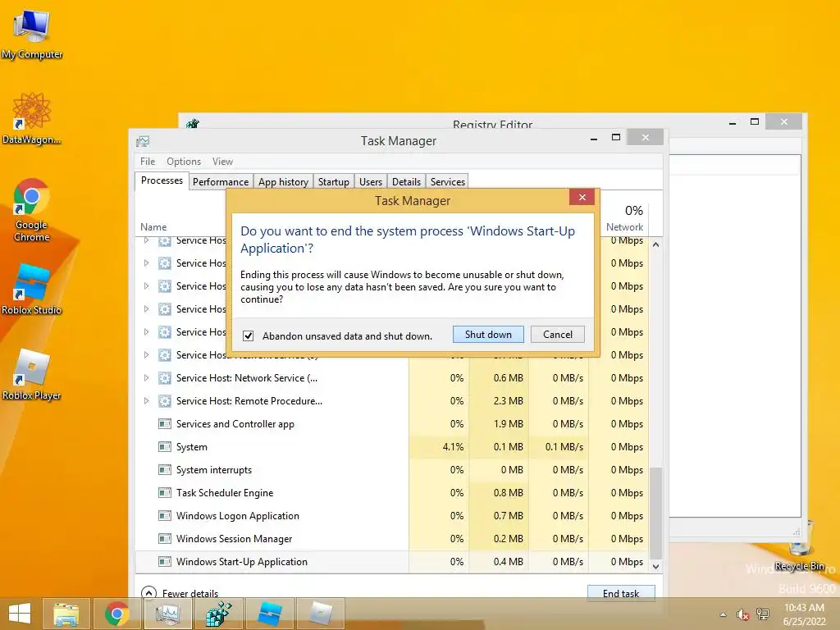The width and height of the screenshot is (840, 630).
Task: Click the System 4.1% CPU value
Action: (x=453, y=447)
